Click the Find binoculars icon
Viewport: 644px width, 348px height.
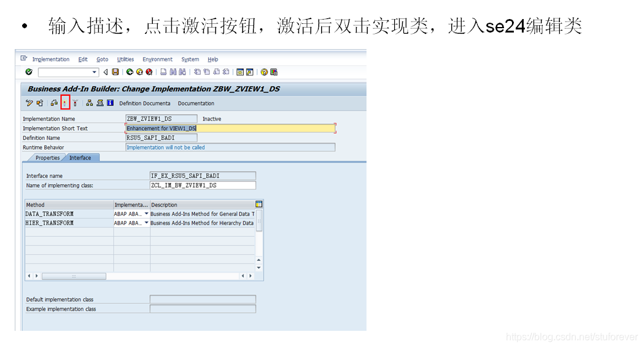point(173,72)
